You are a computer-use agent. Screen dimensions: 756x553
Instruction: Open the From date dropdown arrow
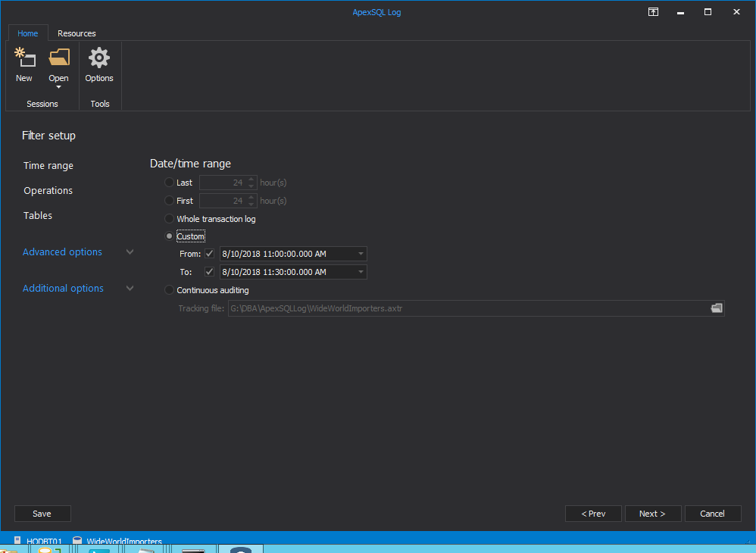361,254
